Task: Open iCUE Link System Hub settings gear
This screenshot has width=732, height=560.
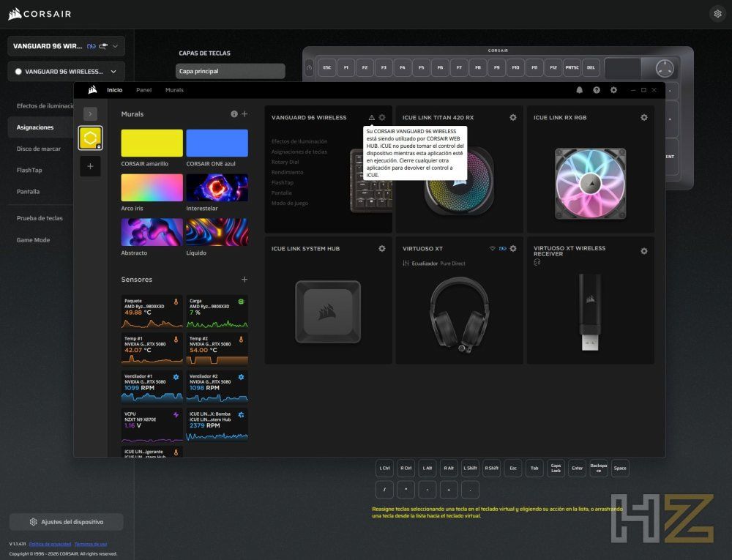Action: (x=382, y=249)
